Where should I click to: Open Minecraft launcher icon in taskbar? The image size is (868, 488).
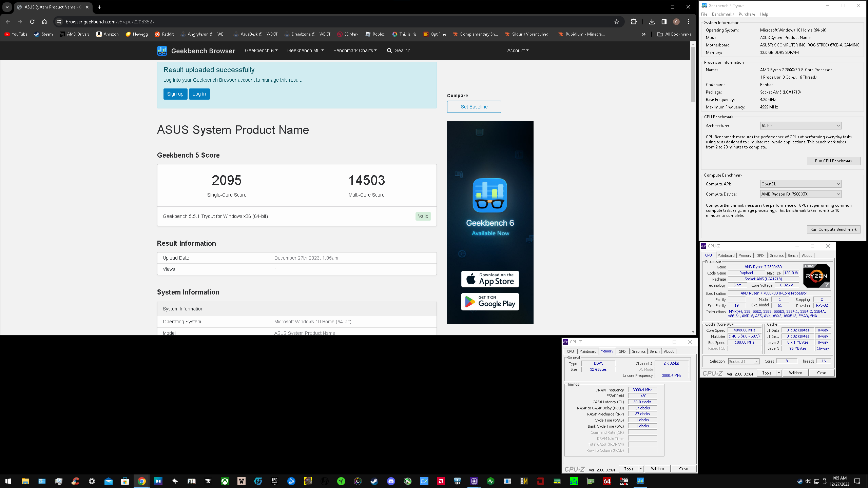(x=241, y=481)
